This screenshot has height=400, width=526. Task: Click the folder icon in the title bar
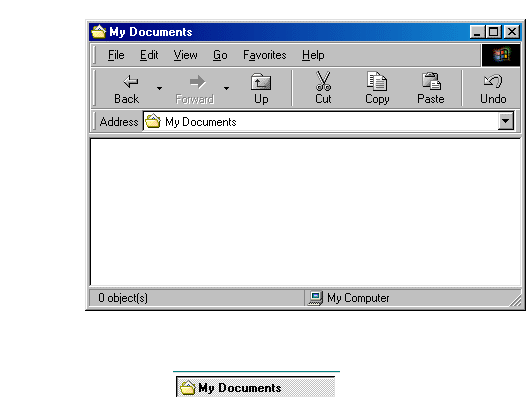point(99,32)
